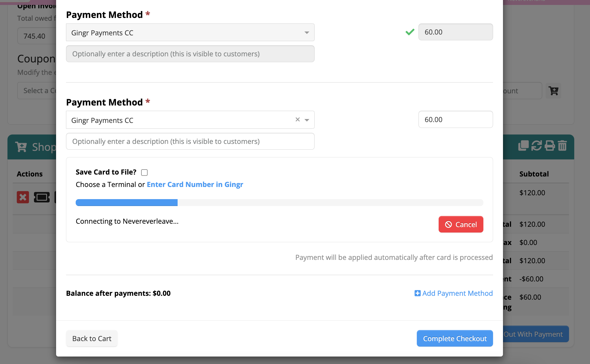The width and height of the screenshot is (590, 364).
Task: Click the Connecting to Nevereverleave status text
Action: point(127,221)
